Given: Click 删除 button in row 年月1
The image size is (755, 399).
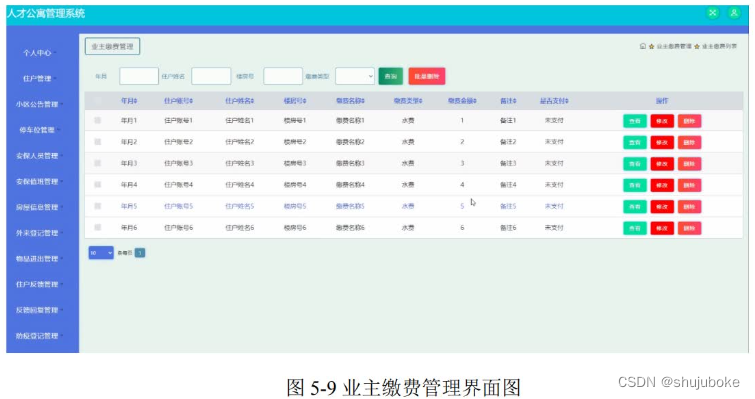Looking at the screenshot, I should [689, 121].
